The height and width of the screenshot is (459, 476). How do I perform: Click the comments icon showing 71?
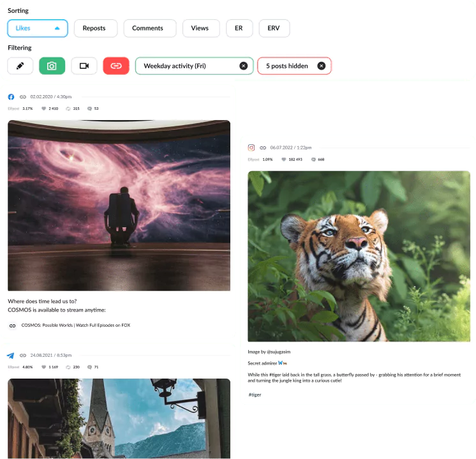click(89, 367)
